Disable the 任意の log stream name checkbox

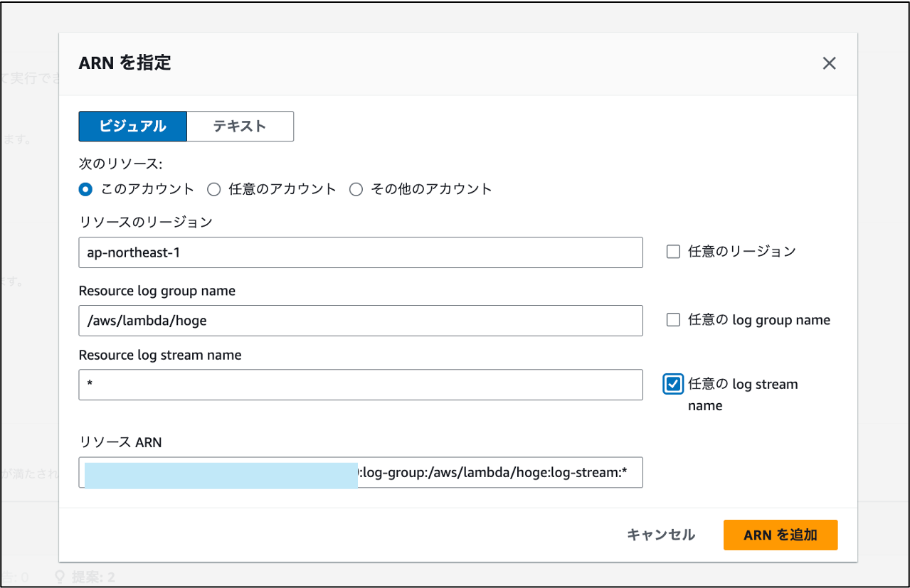coord(672,383)
